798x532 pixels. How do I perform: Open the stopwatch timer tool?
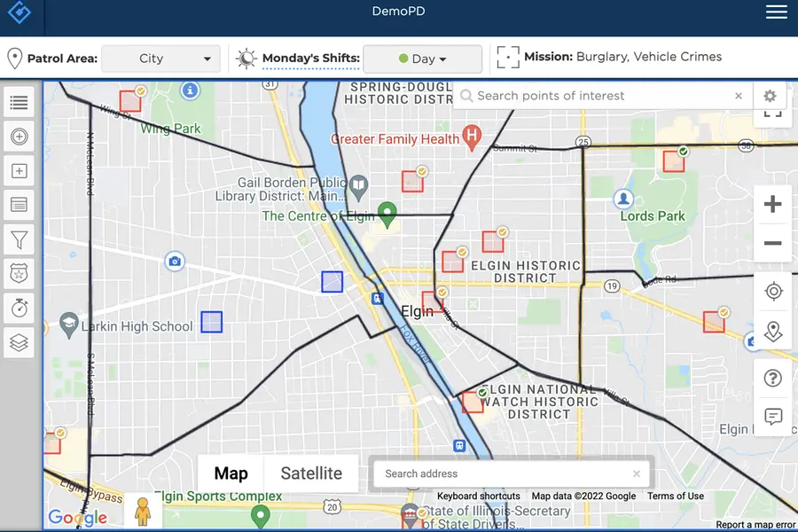[19, 308]
